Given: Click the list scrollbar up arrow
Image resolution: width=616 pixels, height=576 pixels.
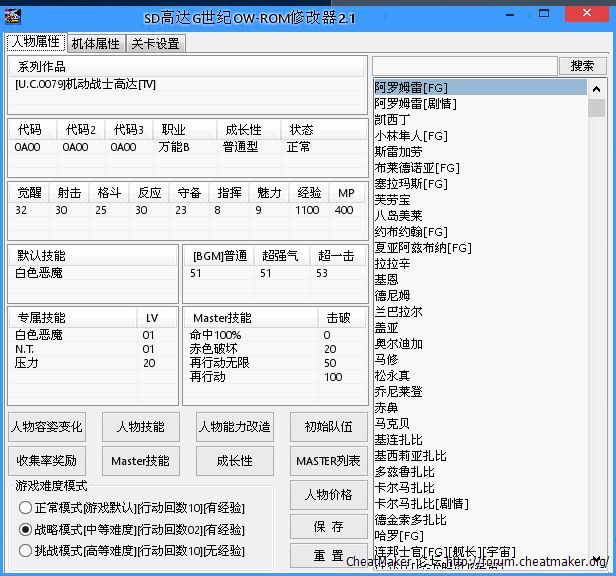Looking at the screenshot, I should pyautogui.click(x=597, y=89).
